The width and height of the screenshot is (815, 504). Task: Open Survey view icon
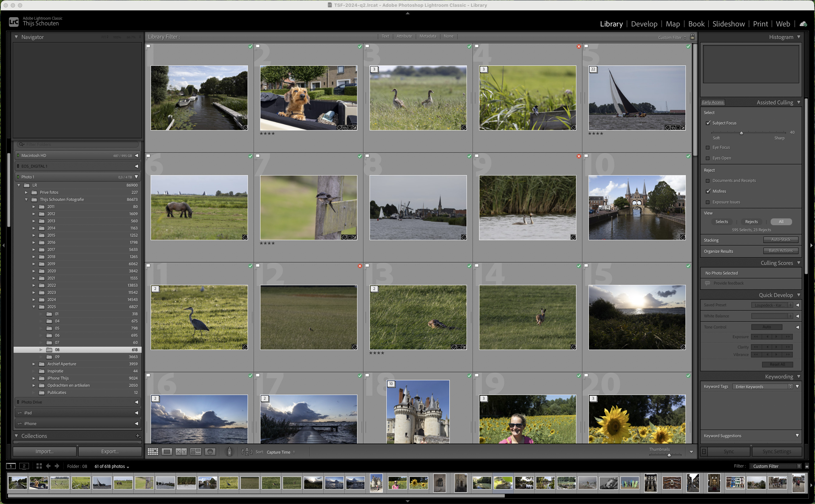coord(196,452)
